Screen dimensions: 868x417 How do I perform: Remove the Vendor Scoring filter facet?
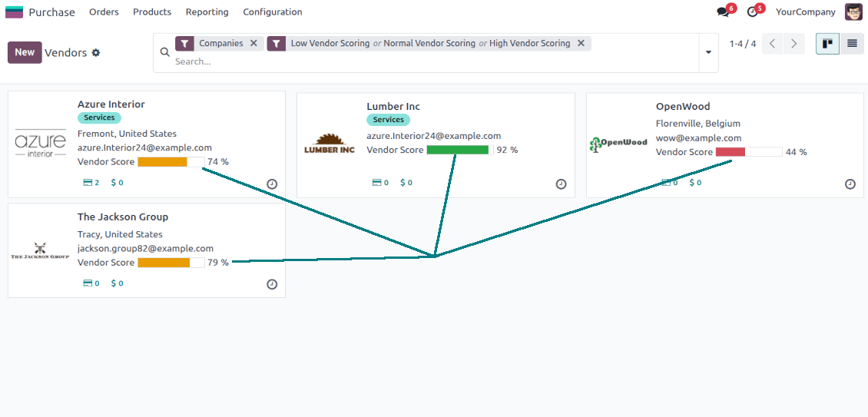click(x=581, y=43)
